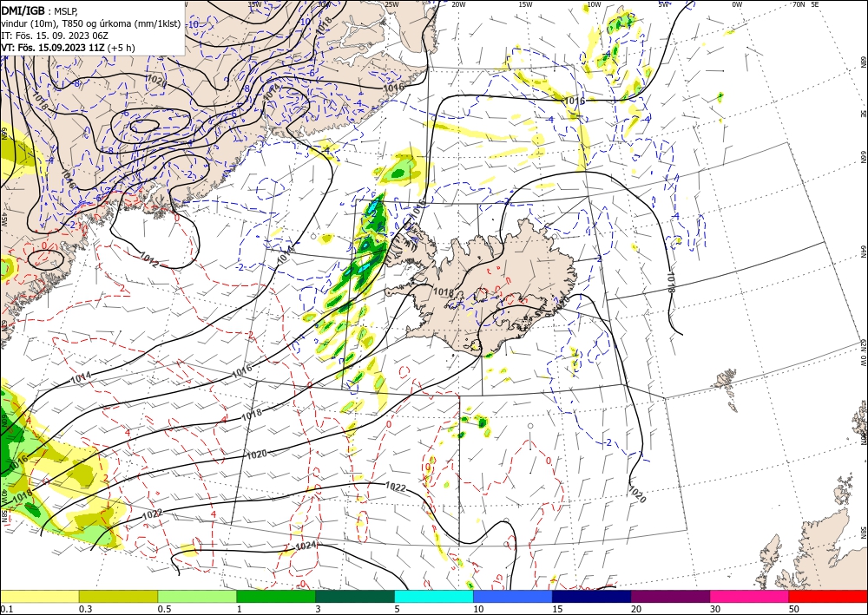The height and width of the screenshot is (615, 868).
Task: Click the legend value '15' under color bar
Action: 557,609
